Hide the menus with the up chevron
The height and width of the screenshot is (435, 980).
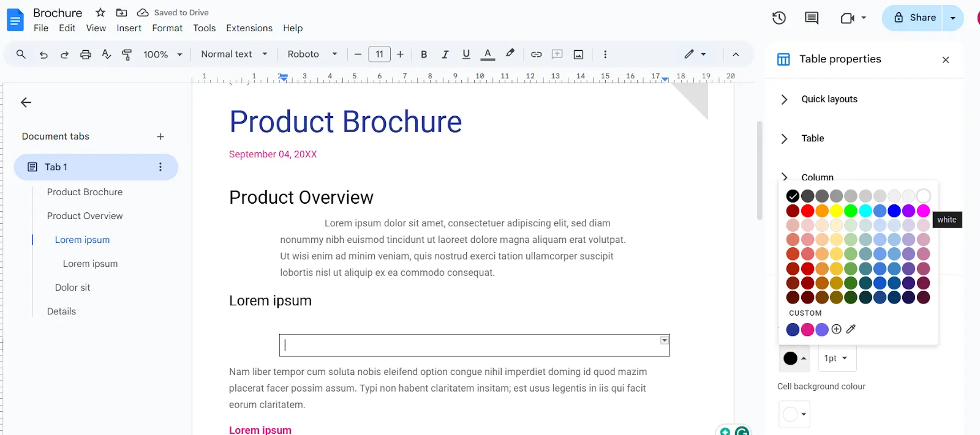(x=736, y=54)
